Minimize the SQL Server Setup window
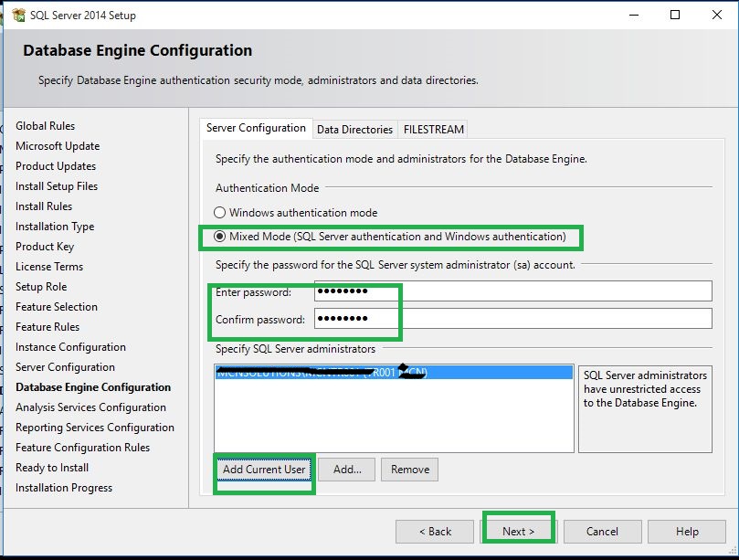This screenshot has height=560, width=739. (x=634, y=16)
